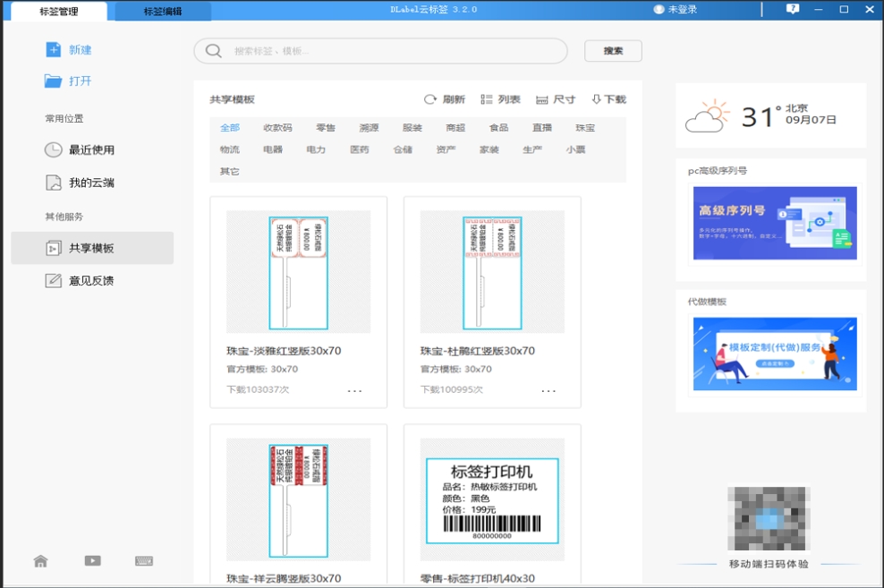Click the 未登录 account icon
The width and height of the screenshot is (884, 588).
point(659,9)
